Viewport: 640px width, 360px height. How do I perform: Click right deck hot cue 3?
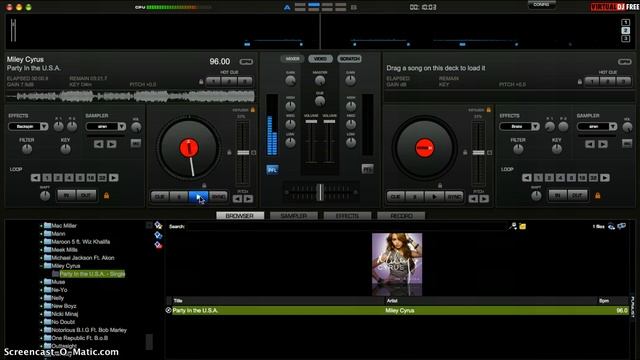click(623, 82)
